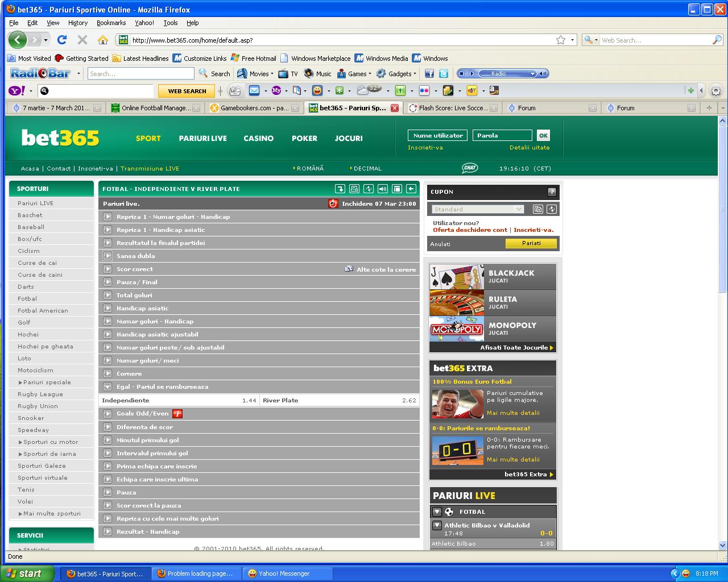Click the Blackjack game thumbnail
The width and height of the screenshot is (728, 582).
click(457, 277)
